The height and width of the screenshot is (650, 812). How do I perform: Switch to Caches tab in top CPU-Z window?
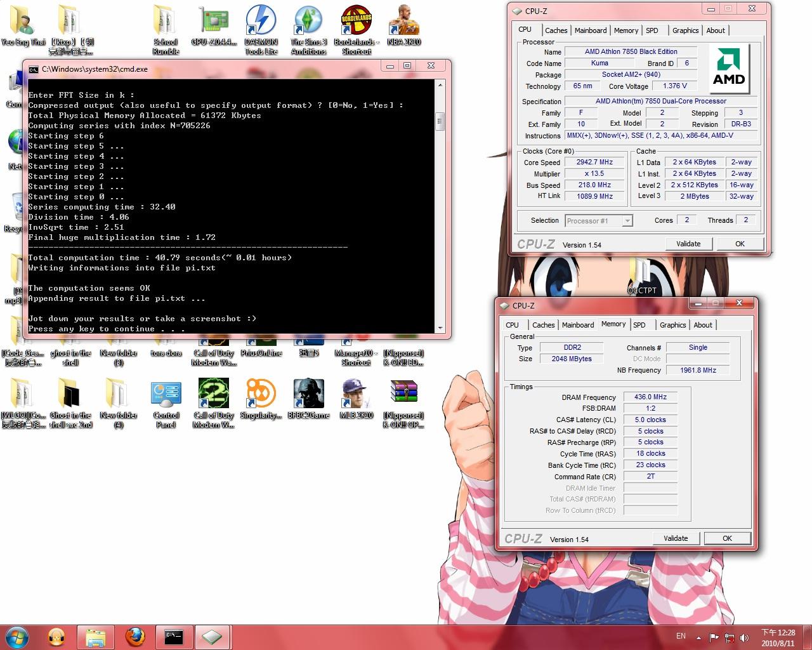click(x=556, y=30)
